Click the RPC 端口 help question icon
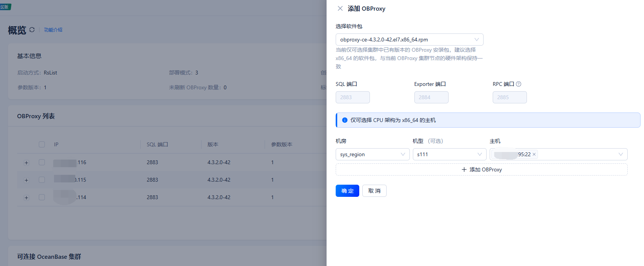 tap(519, 84)
